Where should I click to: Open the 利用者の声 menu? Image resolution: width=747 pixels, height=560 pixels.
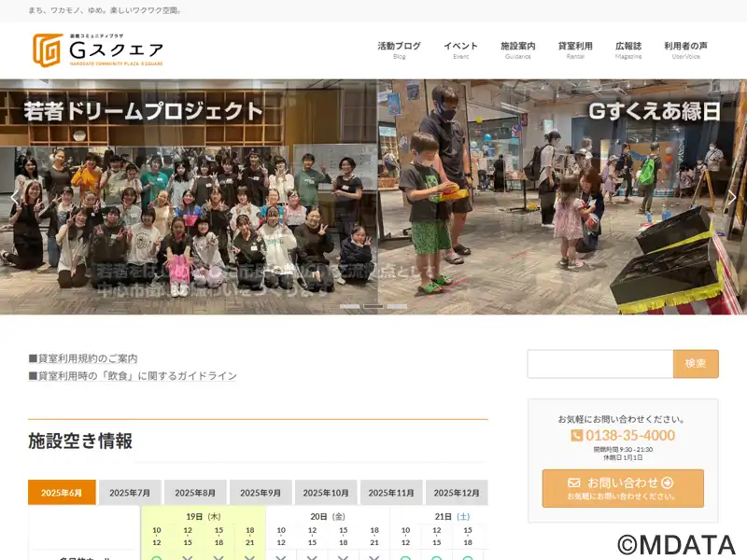coord(685,50)
